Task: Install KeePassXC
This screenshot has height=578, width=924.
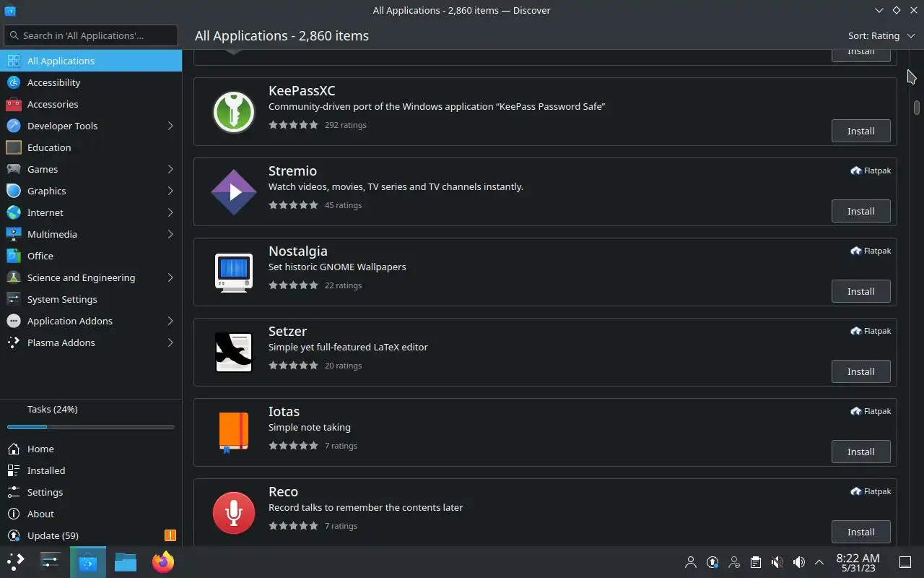Action: tap(860, 131)
